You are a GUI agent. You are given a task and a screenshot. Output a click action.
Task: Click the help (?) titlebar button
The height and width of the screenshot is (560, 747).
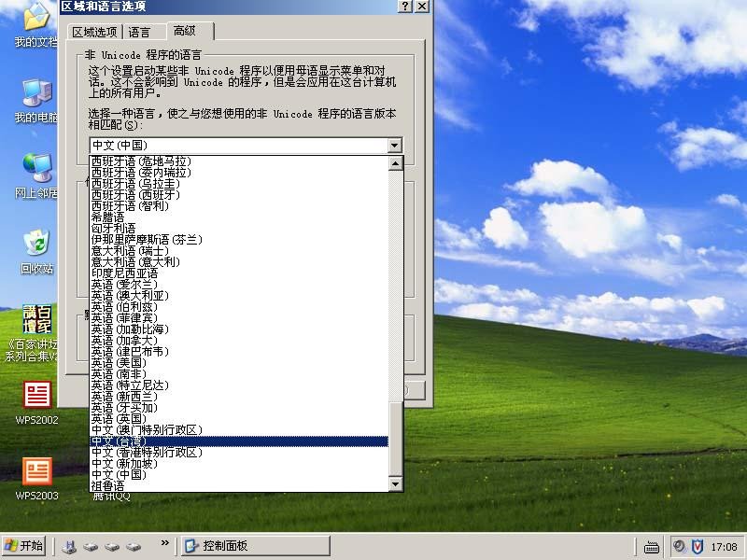(x=404, y=7)
